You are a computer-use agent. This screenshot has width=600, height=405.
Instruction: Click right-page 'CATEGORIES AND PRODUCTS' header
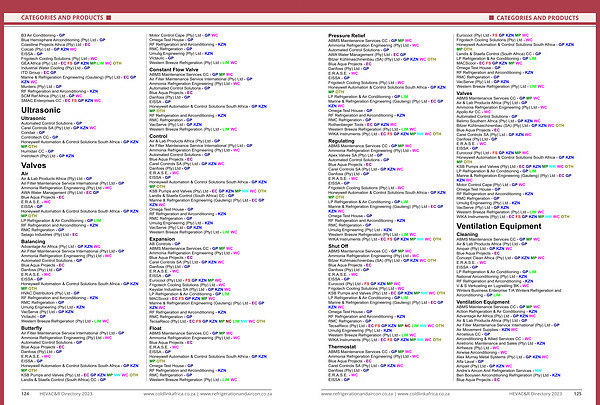(538, 18)
